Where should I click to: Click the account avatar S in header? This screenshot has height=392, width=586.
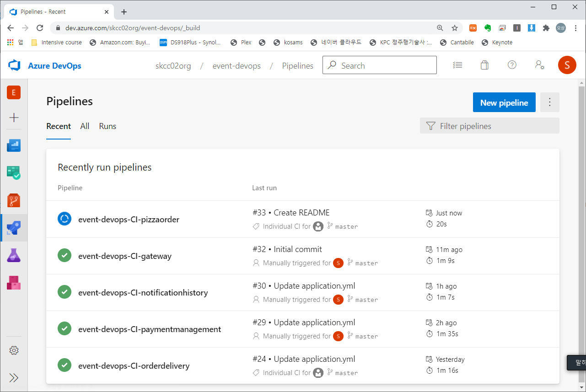[x=567, y=65]
